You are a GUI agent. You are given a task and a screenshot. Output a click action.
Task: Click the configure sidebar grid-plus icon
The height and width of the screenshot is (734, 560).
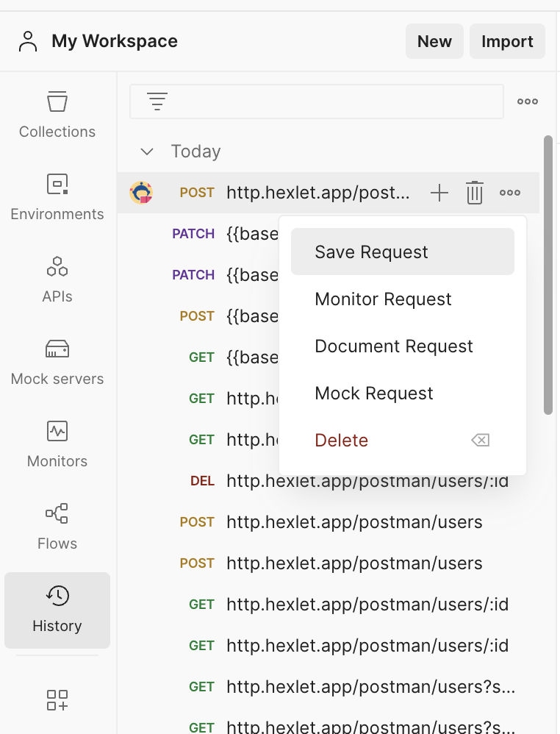pos(57,699)
